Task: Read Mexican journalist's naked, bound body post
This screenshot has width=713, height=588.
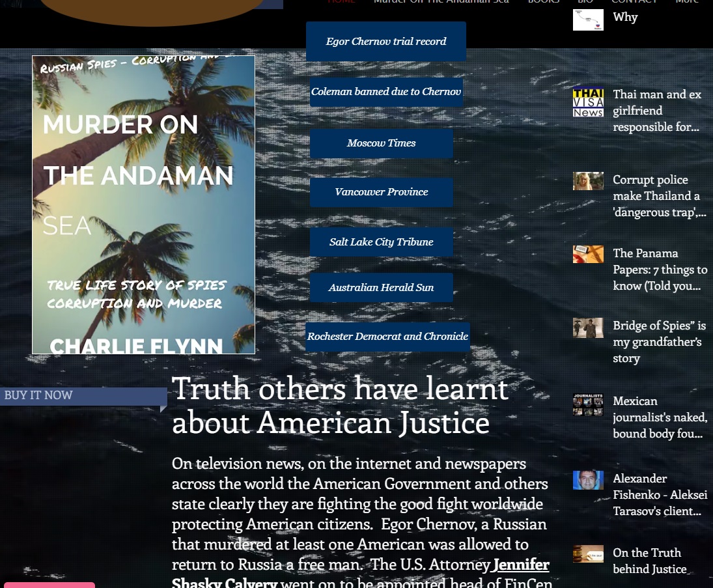Action: click(x=660, y=417)
